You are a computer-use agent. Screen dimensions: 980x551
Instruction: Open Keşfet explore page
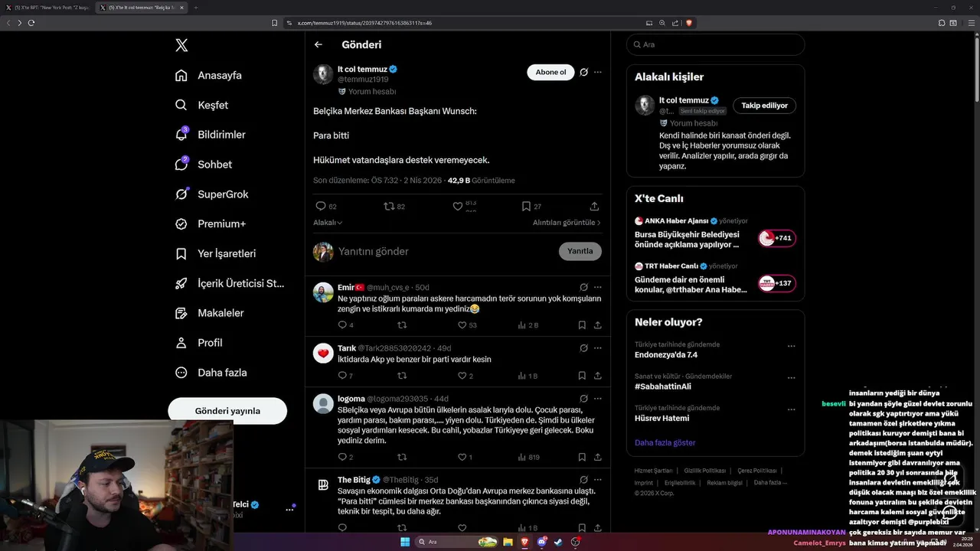201,105
